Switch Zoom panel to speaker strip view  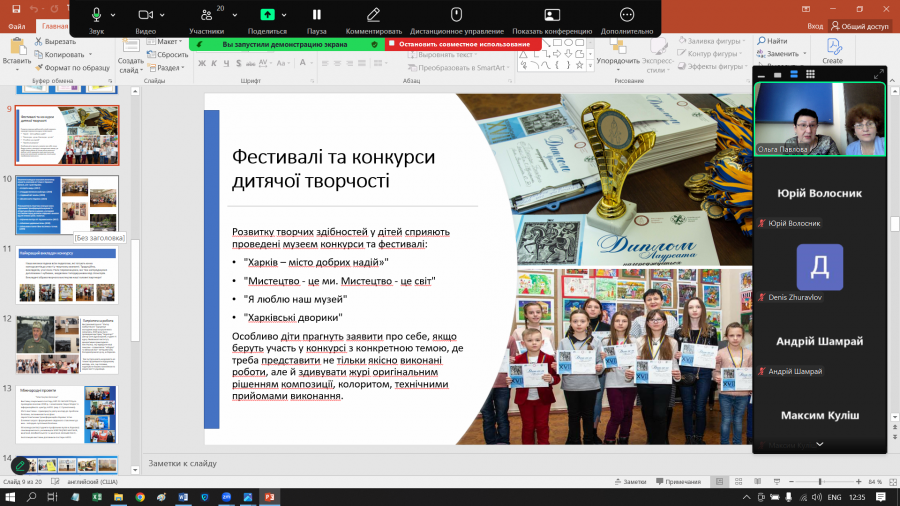[794, 74]
